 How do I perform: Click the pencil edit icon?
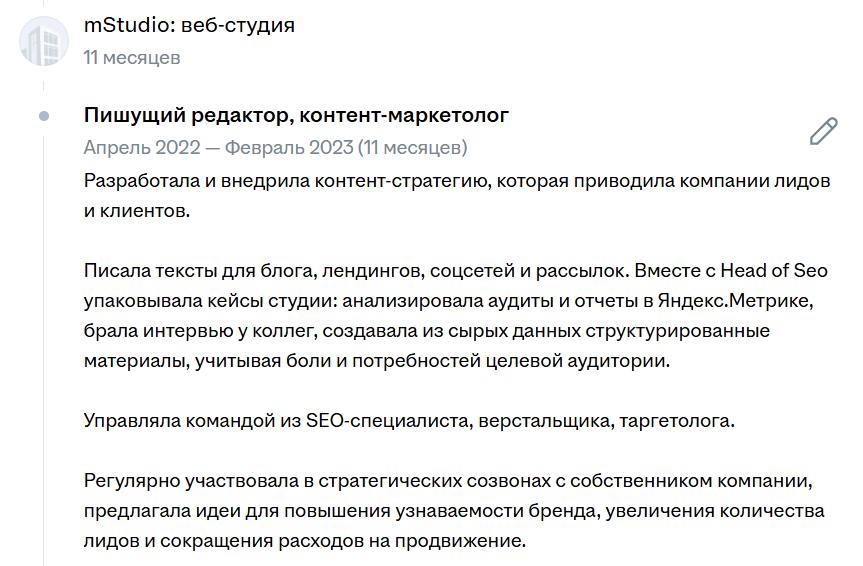[823, 131]
